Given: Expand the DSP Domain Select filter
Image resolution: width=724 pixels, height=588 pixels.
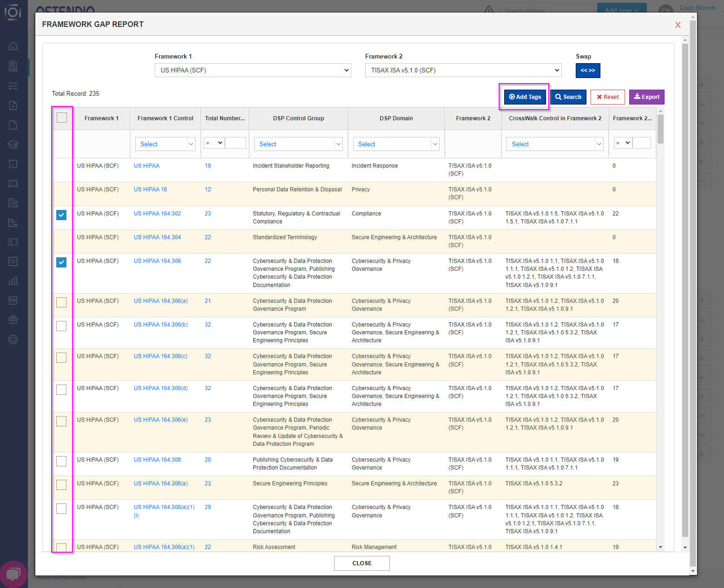Looking at the screenshot, I should point(396,144).
